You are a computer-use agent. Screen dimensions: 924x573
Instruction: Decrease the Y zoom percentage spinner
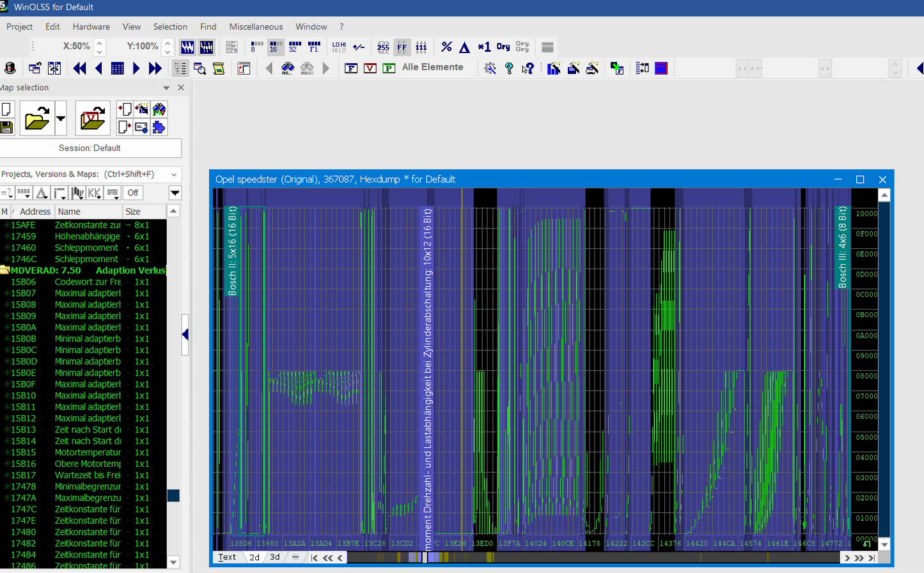[x=168, y=51]
